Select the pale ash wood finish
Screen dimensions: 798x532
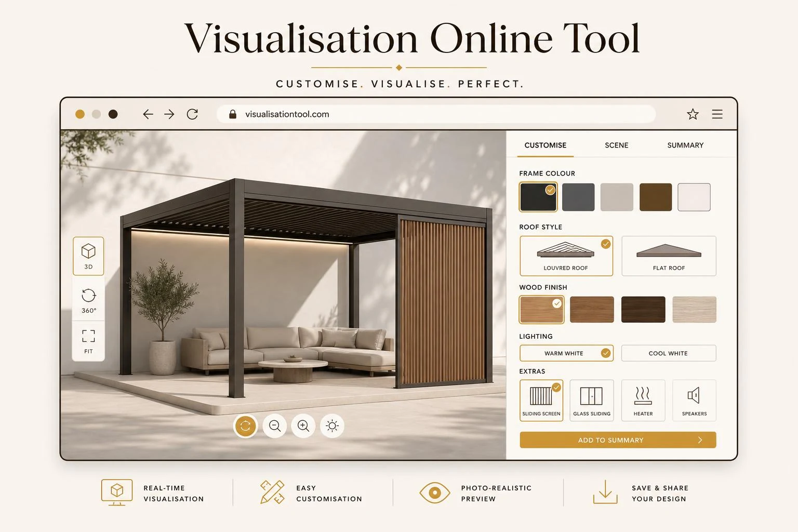[x=694, y=310]
